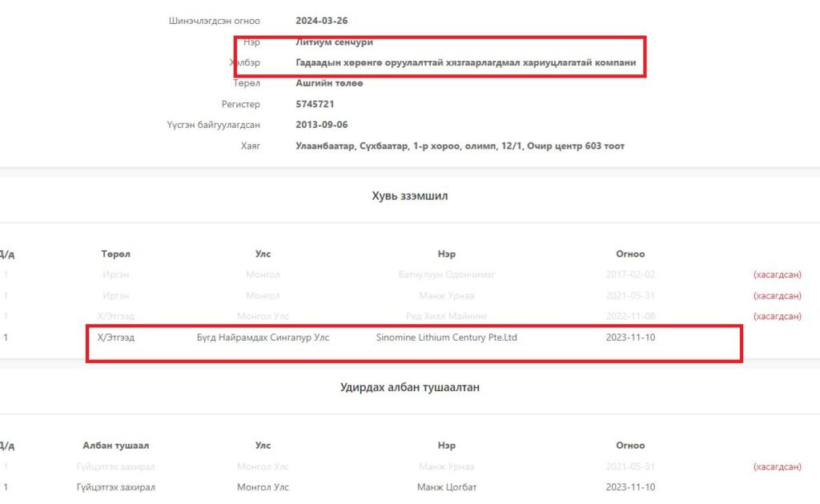
Task: Click the Ашгийн төлөө type value
Action: click(x=329, y=83)
